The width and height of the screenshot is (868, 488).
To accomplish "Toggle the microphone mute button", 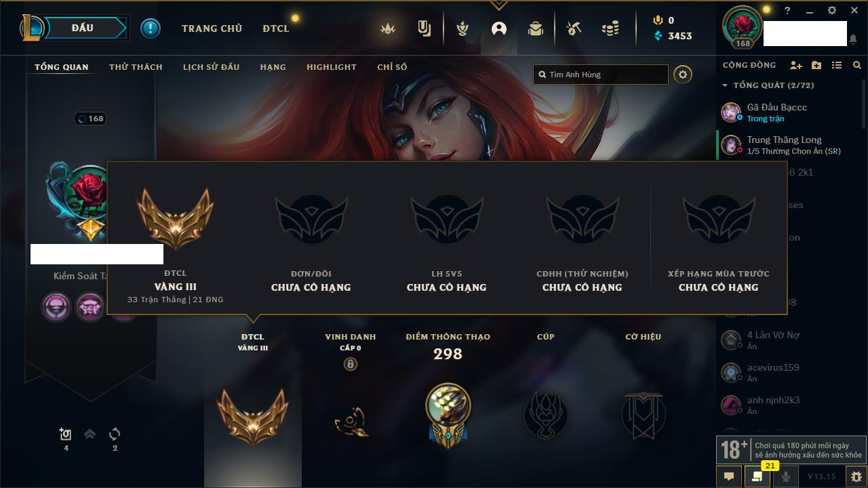I will coord(786,476).
